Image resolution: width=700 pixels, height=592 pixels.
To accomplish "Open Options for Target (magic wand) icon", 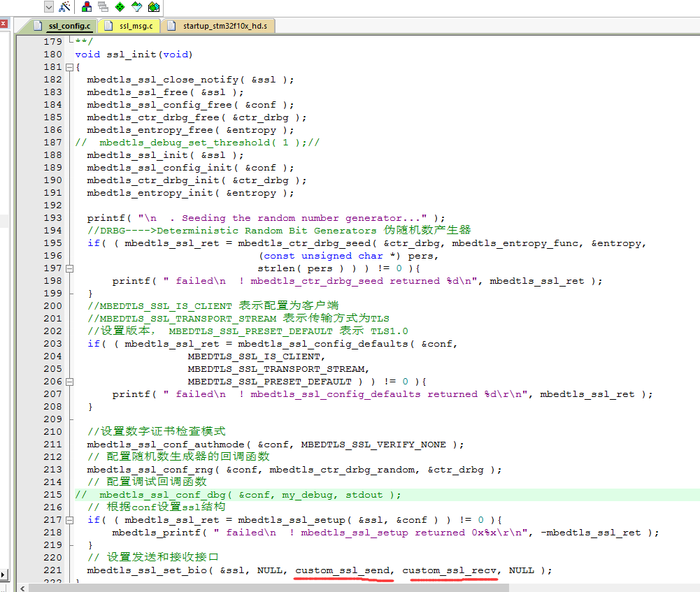I will point(65,7).
